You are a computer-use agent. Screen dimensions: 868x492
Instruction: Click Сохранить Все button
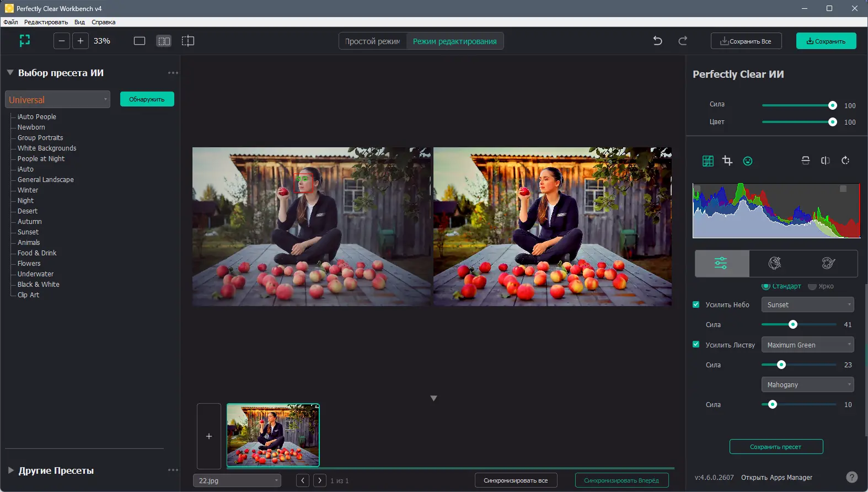click(746, 41)
